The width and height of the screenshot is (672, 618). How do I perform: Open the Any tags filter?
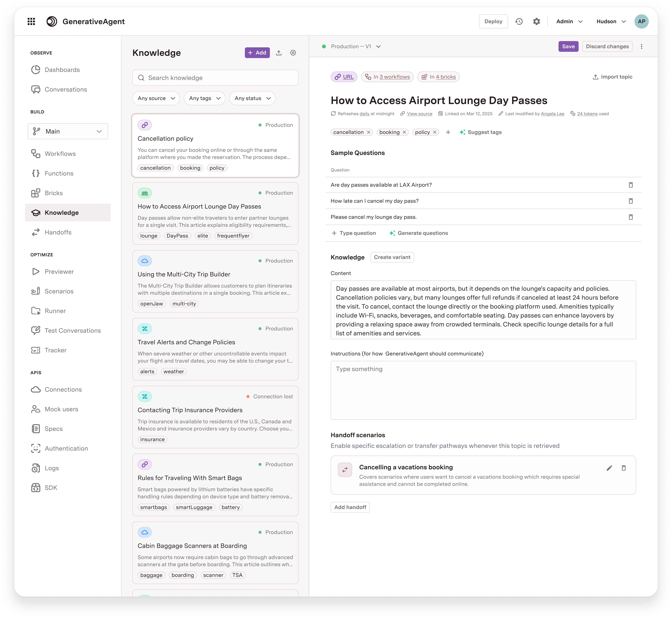point(205,98)
